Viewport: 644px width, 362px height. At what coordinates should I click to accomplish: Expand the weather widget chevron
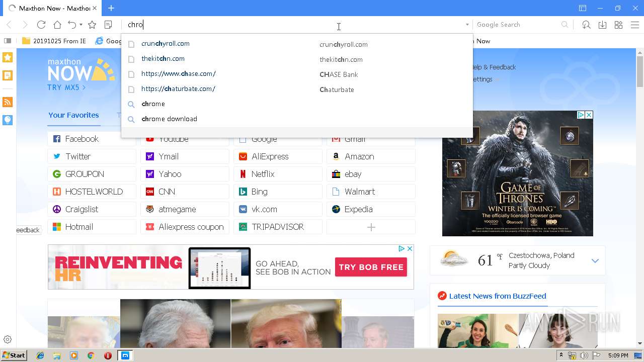point(595,260)
